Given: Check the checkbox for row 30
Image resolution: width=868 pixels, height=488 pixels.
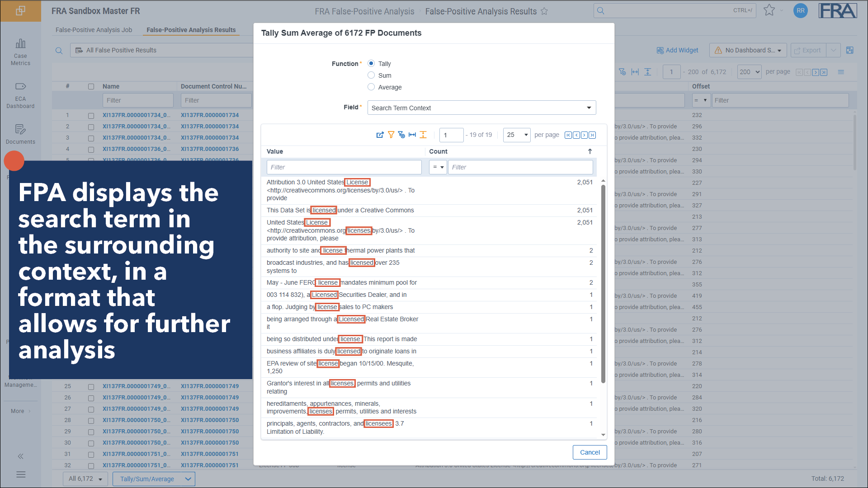Looking at the screenshot, I should [91, 443].
